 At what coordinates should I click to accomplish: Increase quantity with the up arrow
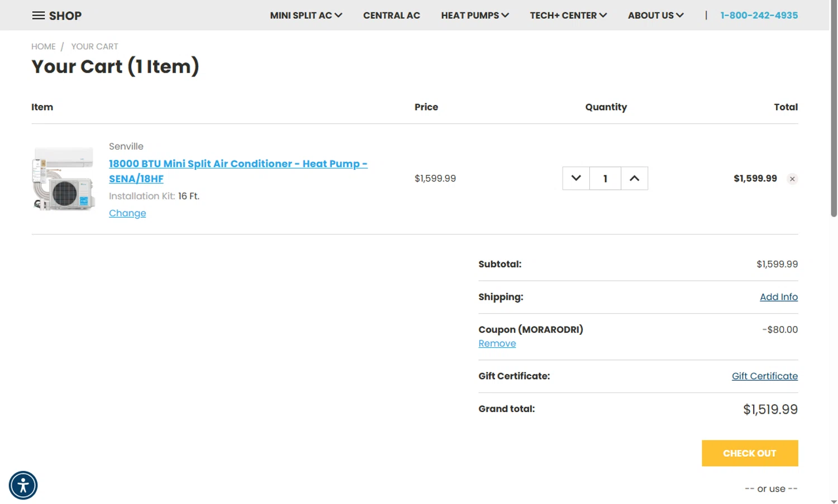click(634, 179)
